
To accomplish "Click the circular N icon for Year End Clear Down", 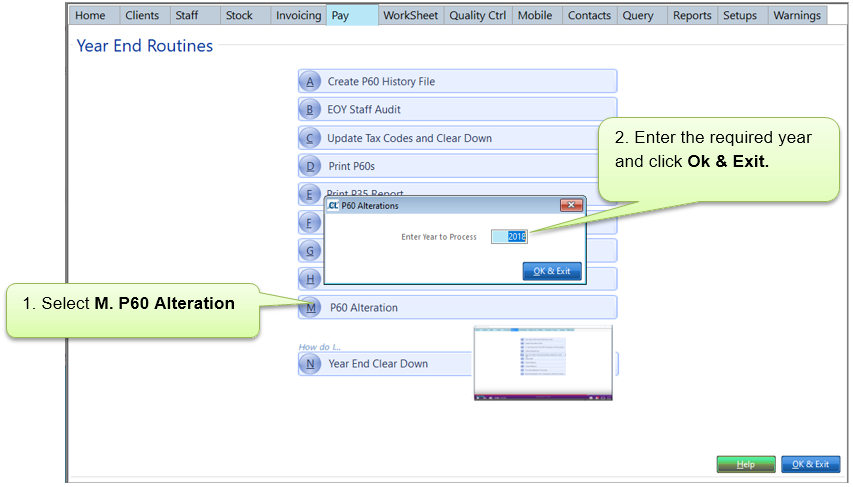I will [310, 364].
